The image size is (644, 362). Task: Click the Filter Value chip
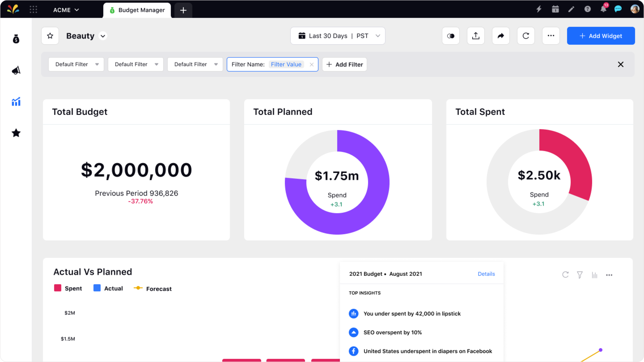286,64
